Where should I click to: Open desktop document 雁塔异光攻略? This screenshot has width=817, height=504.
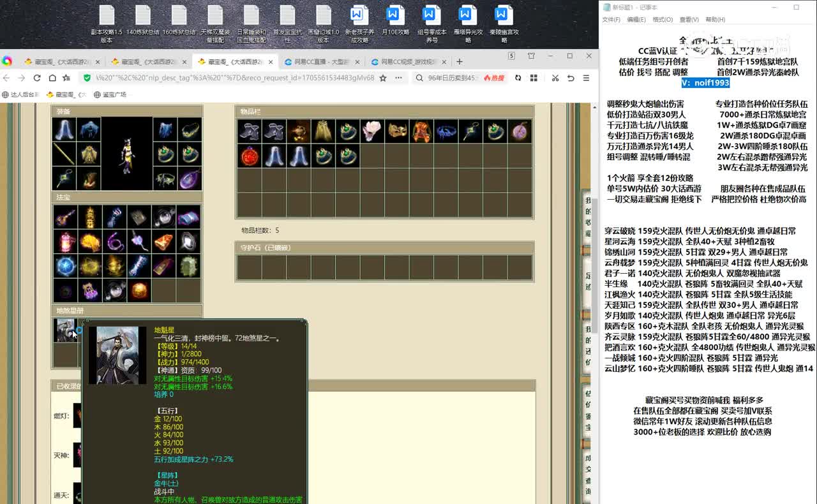[x=468, y=25]
